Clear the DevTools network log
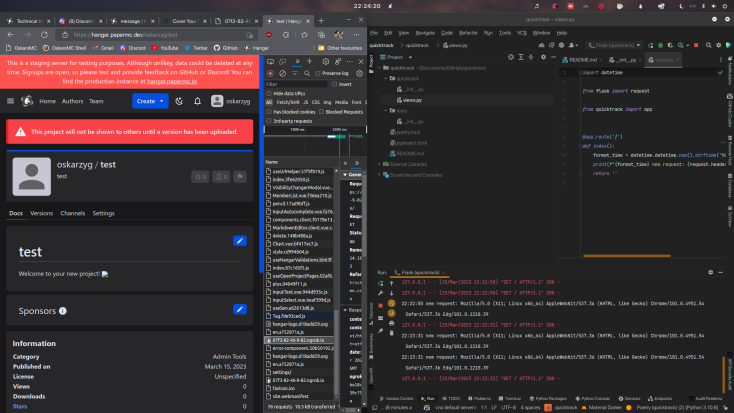 click(282, 74)
